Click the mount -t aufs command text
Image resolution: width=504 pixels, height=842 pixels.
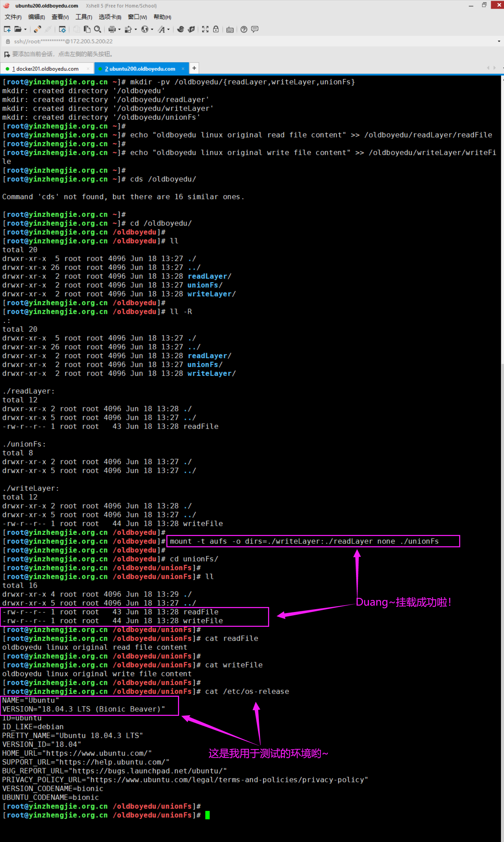point(304,541)
